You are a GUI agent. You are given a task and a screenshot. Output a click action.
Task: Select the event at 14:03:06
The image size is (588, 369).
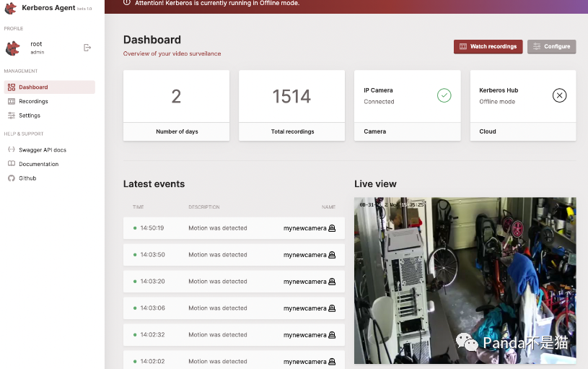(x=234, y=308)
